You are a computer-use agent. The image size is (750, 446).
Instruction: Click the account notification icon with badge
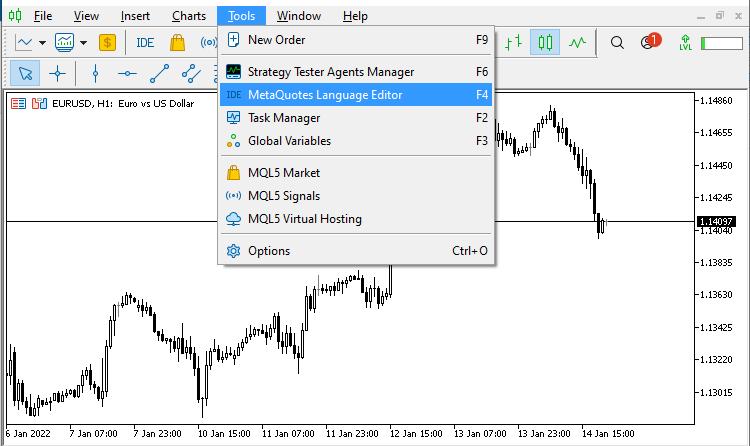(648, 42)
